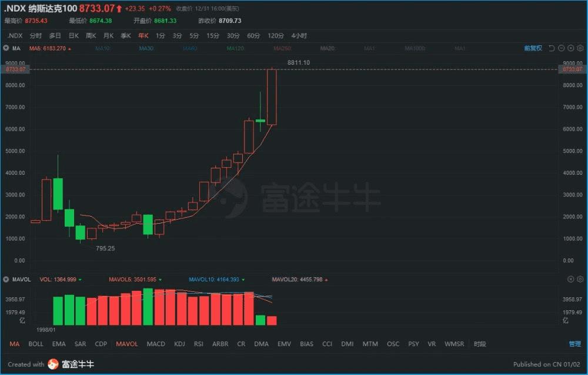Expand the 多日 multi-day options
The width and height of the screenshot is (588, 375).
pos(55,35)
